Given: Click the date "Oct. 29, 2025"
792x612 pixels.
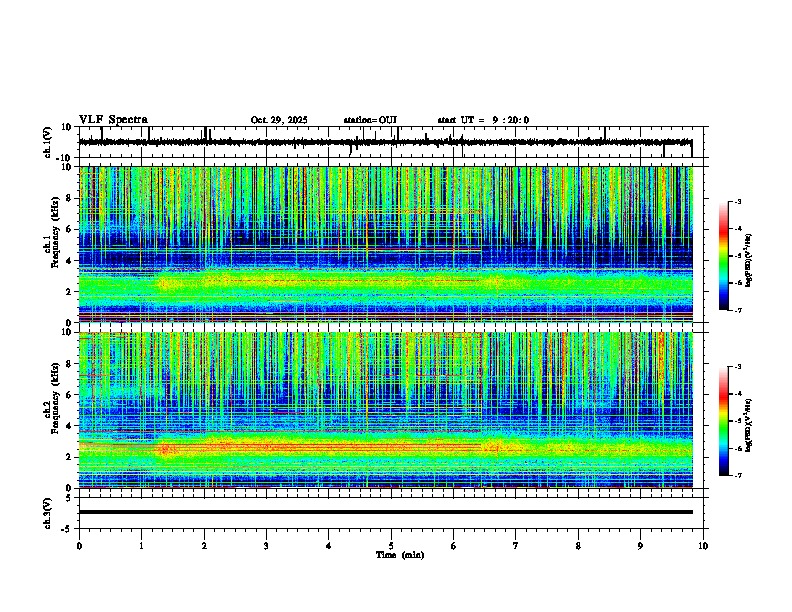Looking at the screenshot, I should click(x=279, y=120).
